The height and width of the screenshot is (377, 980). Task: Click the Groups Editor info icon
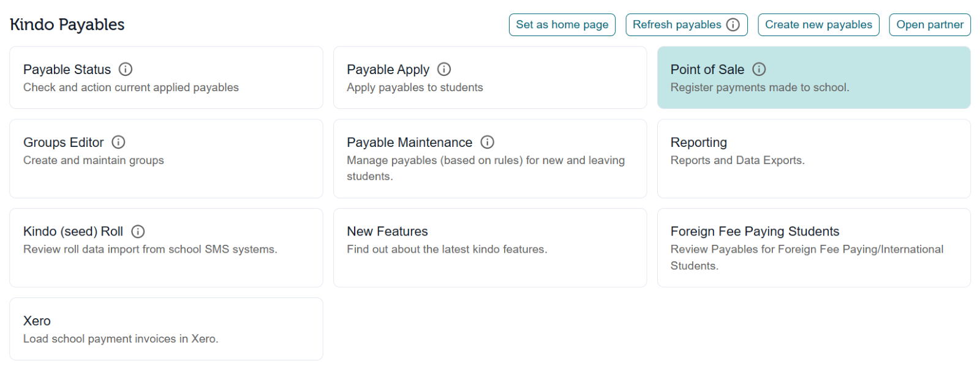tap(118, 142)
